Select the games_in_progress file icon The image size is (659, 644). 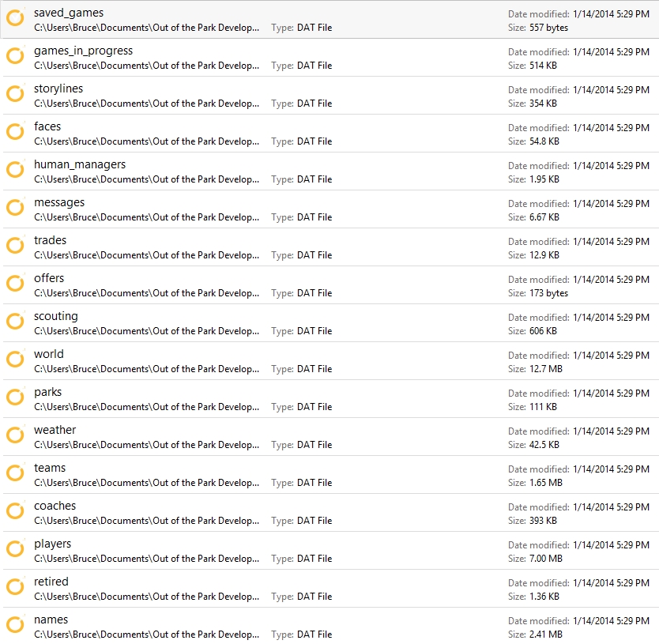(16, 56)
